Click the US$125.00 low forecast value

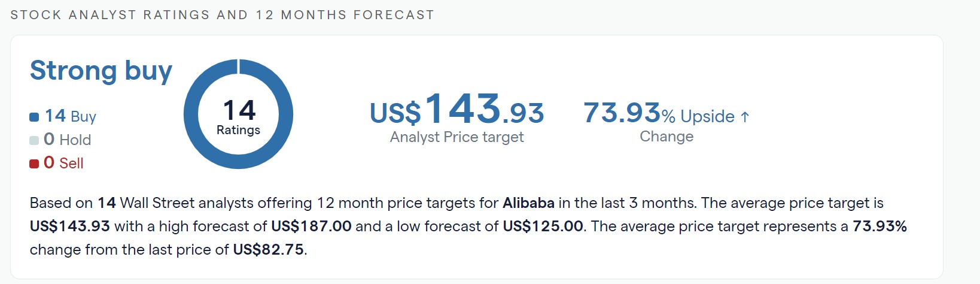(x=543, y=226)
